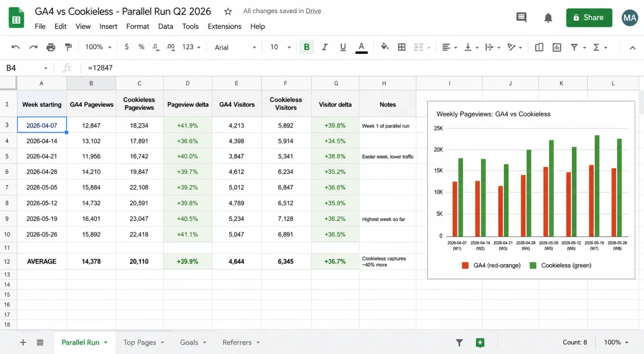Open the vertical align dropdown
Image resolution: width=644 pixels, height=354 pixels.
[x=471, y=47]
